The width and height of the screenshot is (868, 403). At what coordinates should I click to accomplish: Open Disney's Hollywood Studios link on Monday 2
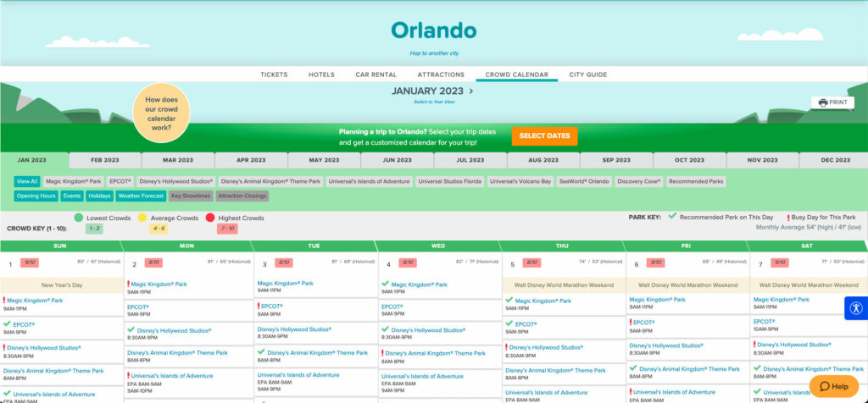coord(174,330)
